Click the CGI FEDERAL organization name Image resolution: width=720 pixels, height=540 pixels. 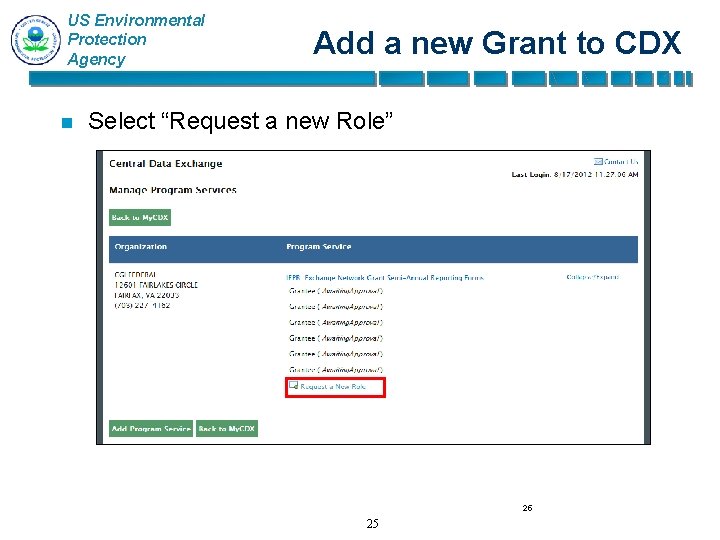(135, 275)
